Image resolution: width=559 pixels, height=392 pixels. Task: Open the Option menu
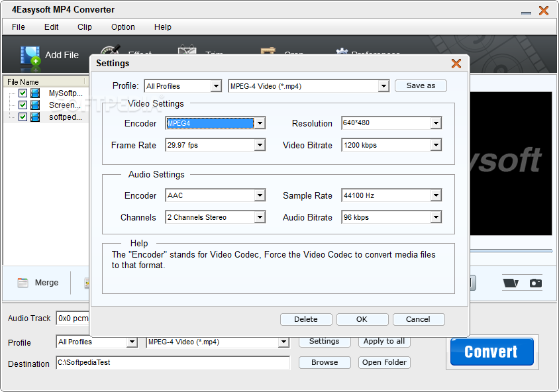[x=123, y=27]
